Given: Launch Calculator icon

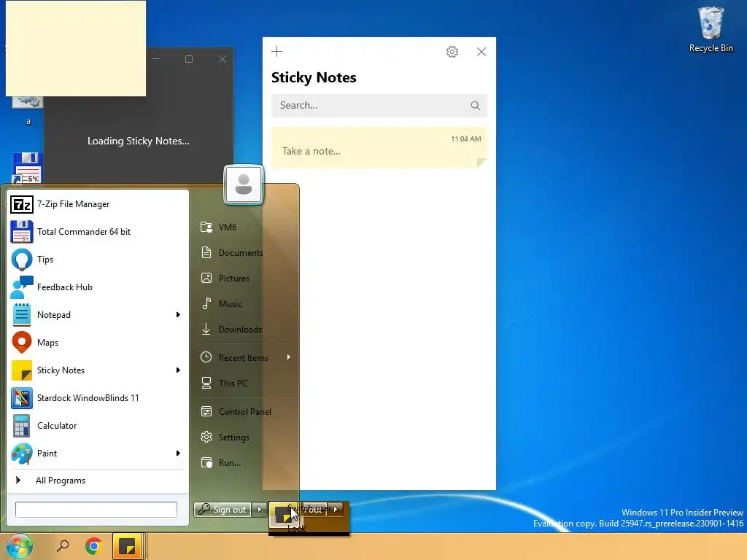Looking at the screenshot, I should pos(22,426).
